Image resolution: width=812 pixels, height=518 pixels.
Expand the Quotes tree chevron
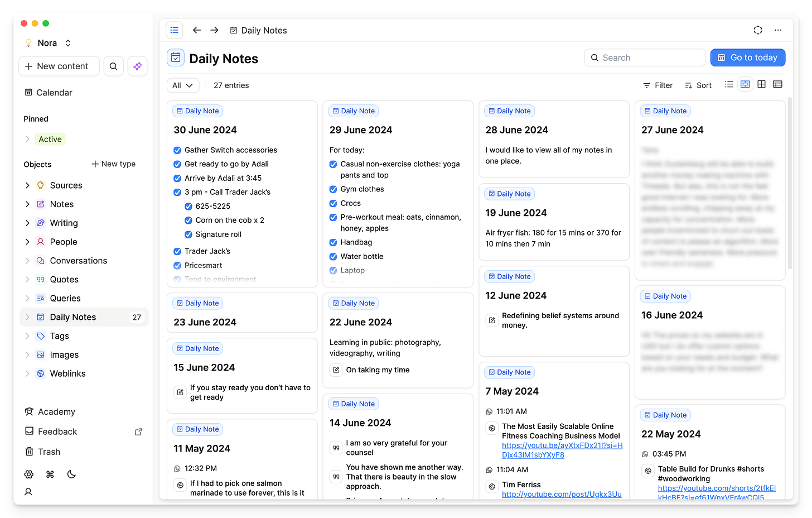pyautogui.click(x=27, y=280)
